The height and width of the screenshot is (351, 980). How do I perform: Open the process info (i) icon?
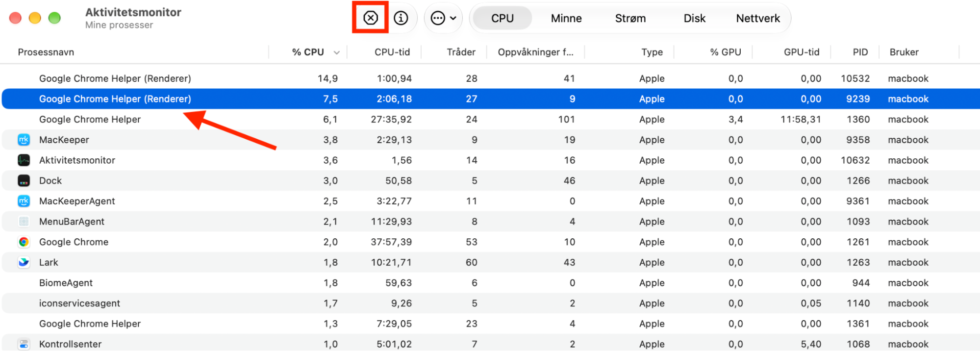(x=401, y=18)
